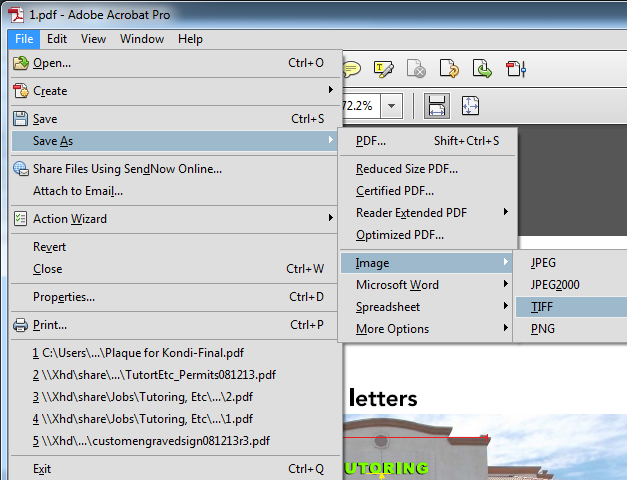Screen dimensions: 627x480
Task: Select the sticky note comment tool
Action: pos(351,69)
